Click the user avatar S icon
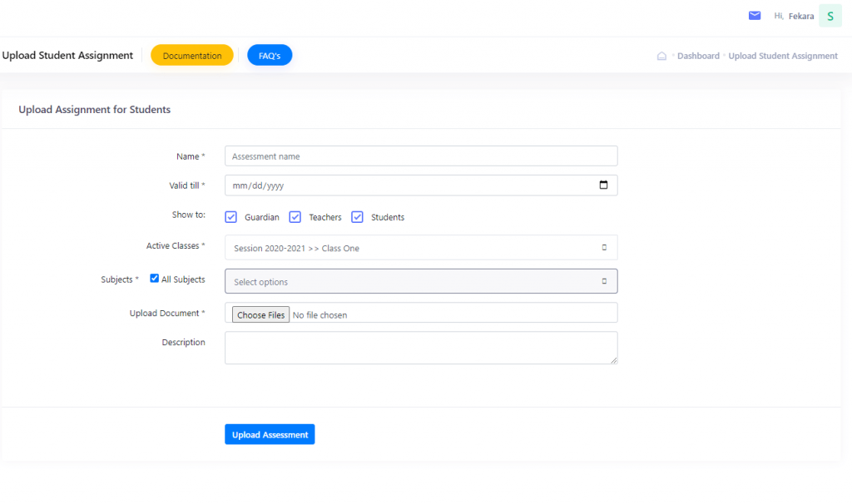Viewport: 852px width, 504px height. pyautogui.click(x=830, y=16)
